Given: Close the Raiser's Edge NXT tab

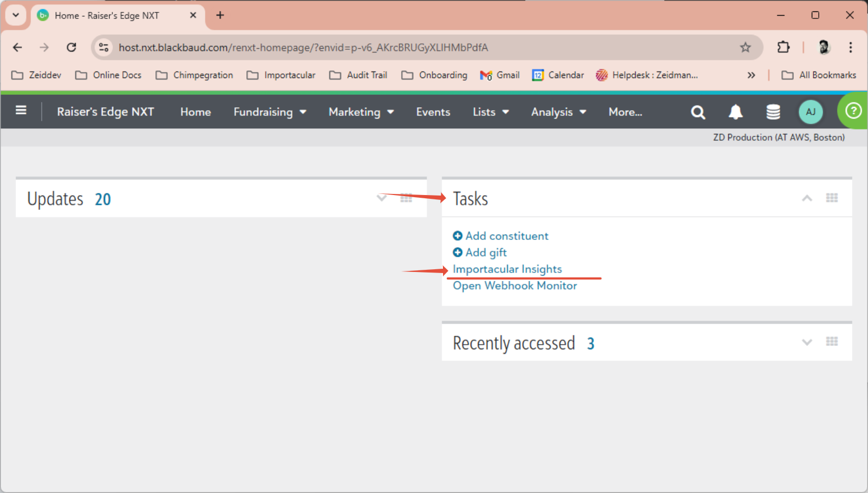Looking at the screenshot, I should (193, 15).
